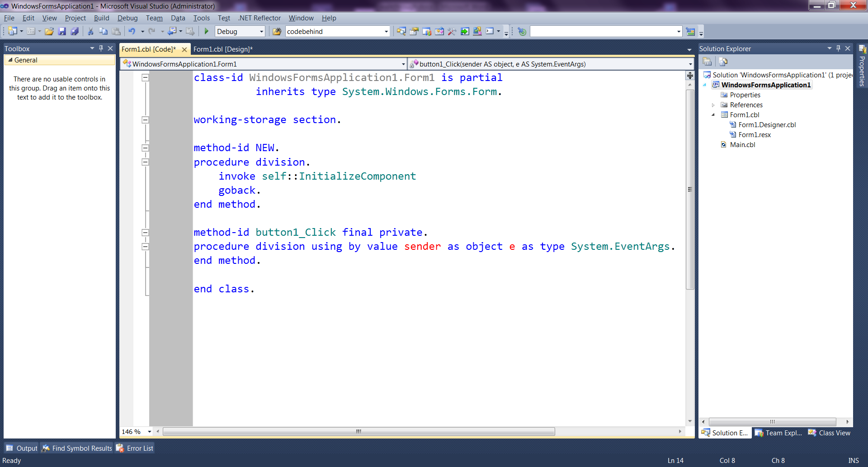868x467 pixels.
Task: Undo the last edit
Action: [132, 31]
